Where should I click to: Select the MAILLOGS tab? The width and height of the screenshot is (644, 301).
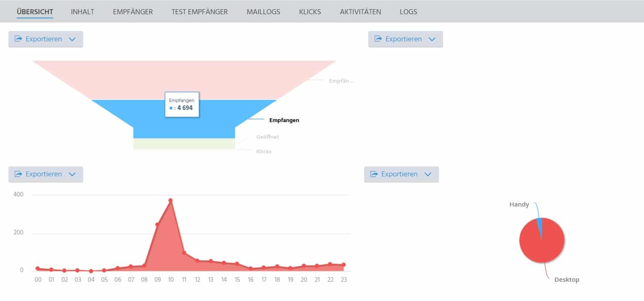(x=263, y=12)
